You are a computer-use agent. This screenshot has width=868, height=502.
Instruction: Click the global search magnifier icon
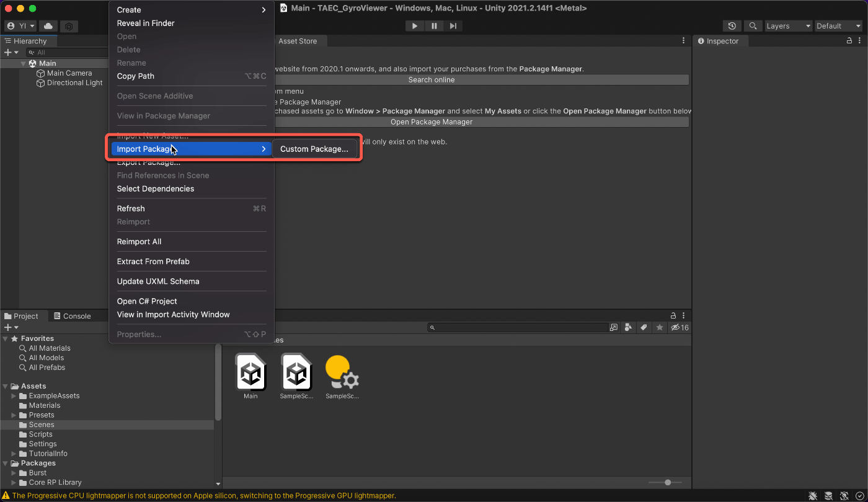tap(753, 26)
